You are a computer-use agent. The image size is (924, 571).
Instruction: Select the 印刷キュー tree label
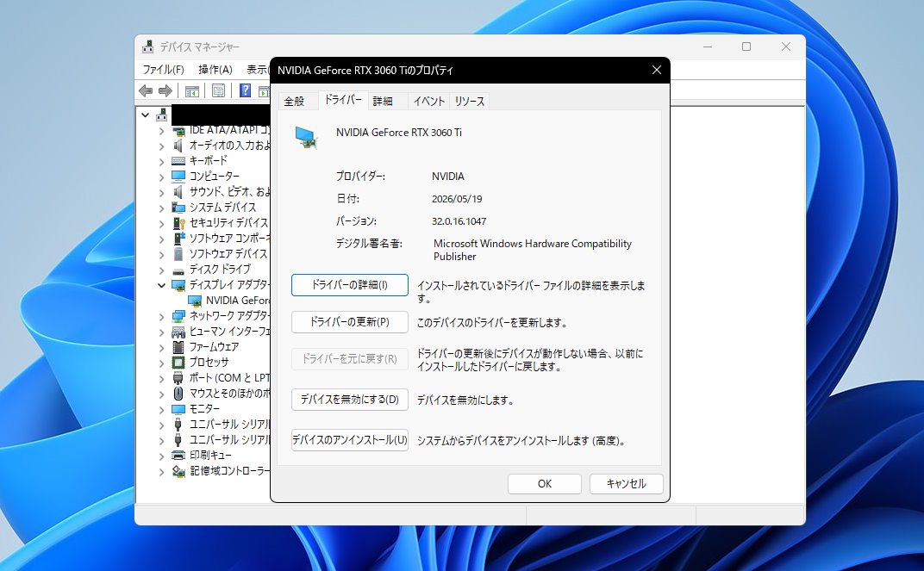[x=210, y=455]
